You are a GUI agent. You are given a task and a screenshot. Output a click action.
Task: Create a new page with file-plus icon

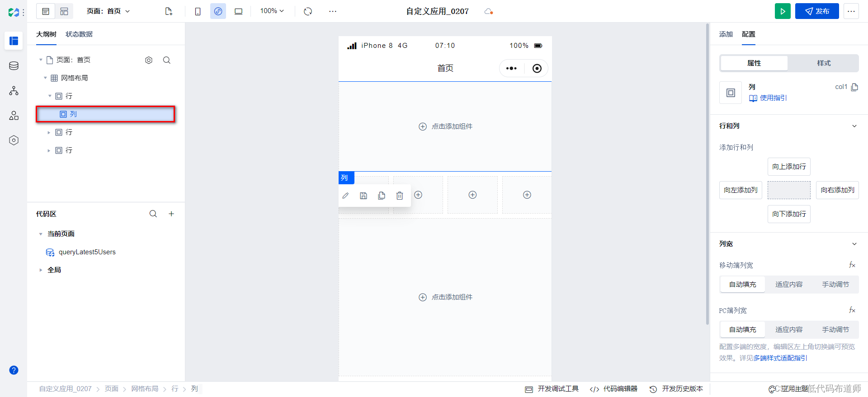169,11
